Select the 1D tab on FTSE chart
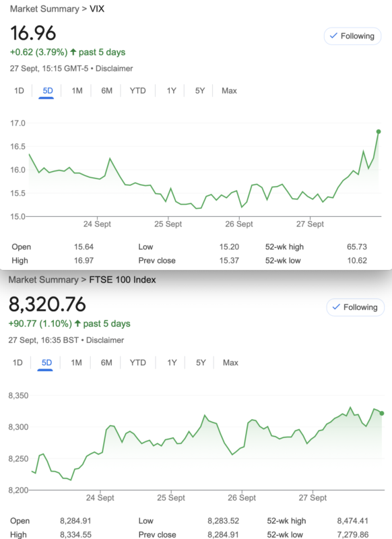 coord(18,362)
